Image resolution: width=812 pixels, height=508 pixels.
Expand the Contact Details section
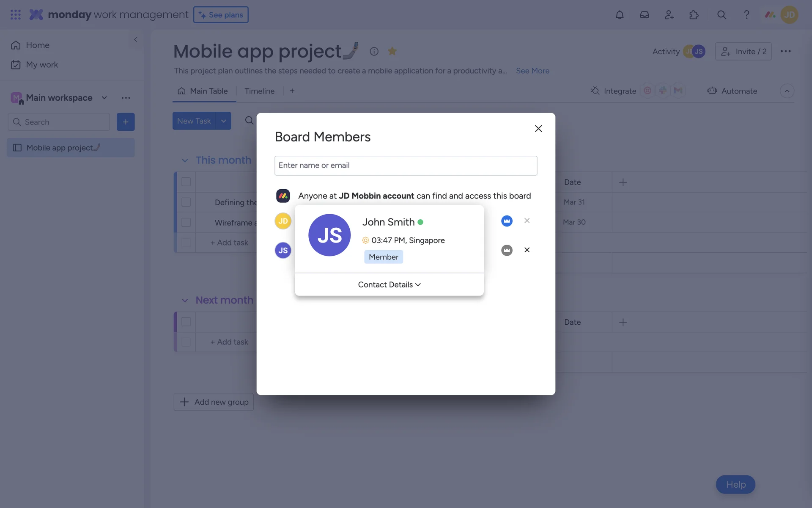tap(389, 284)
